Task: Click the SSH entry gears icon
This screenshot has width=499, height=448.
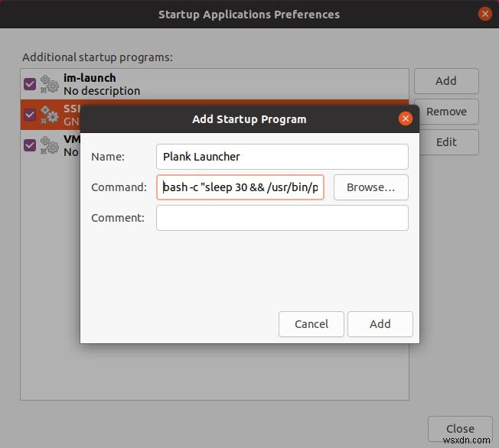Action: pyautogui.click(x=49, y=115)
